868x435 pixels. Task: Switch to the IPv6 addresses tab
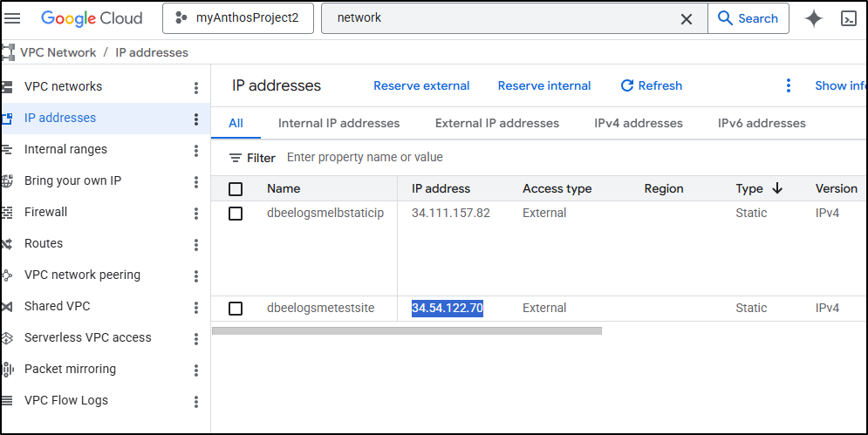(762, 123)
